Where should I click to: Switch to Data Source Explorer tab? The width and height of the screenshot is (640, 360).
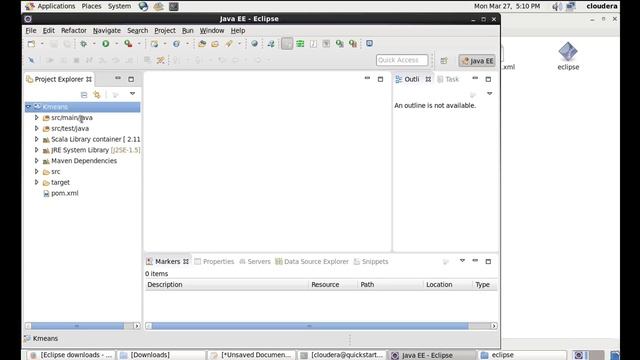pos(312,262)
